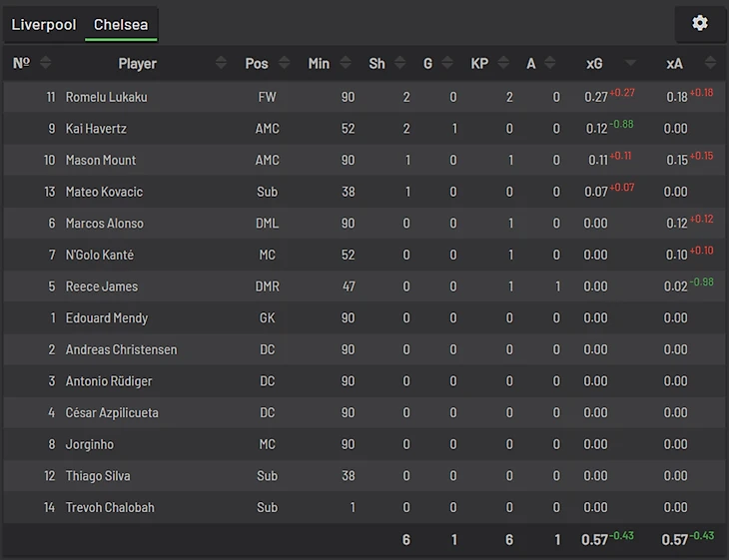
Task: Click N'Golo Kanté's name
Action: (x=100, y=255)
